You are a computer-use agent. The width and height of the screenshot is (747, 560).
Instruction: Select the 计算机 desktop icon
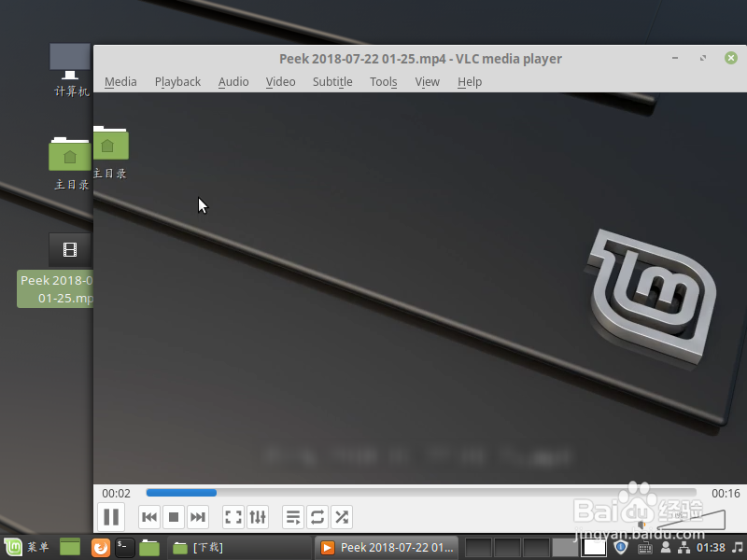71,71
